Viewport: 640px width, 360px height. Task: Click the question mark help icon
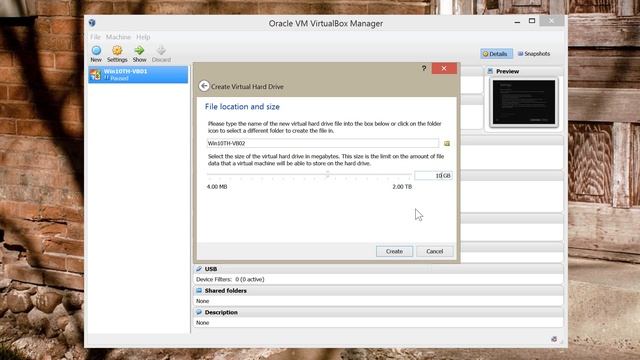(424, 69)
